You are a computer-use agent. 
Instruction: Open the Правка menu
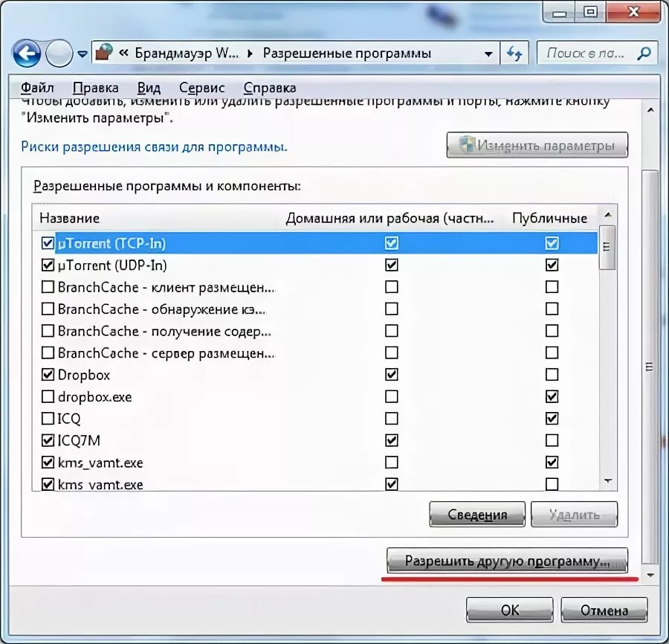(96, 88)
